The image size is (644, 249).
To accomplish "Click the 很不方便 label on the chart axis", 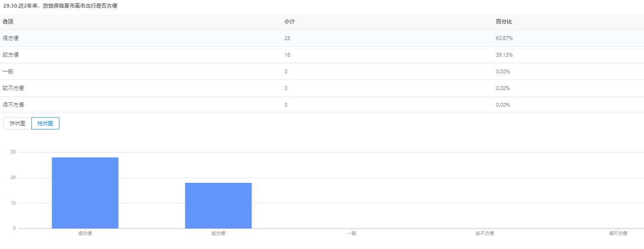I will 618,233.
